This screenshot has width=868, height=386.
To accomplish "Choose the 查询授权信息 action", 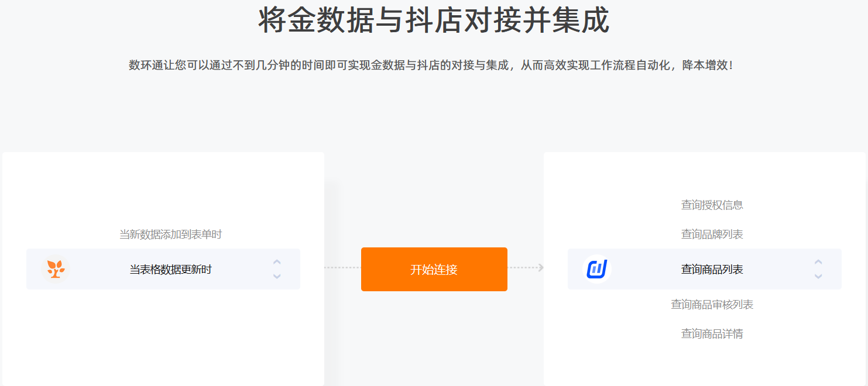I will (712, 205).
